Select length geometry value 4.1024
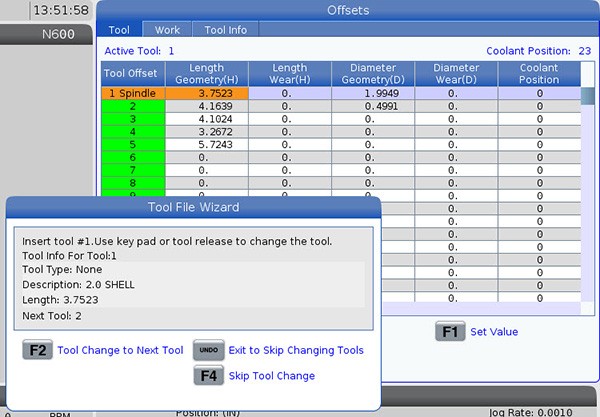This screenshot has width=600, height=417. tap(207, 119)
